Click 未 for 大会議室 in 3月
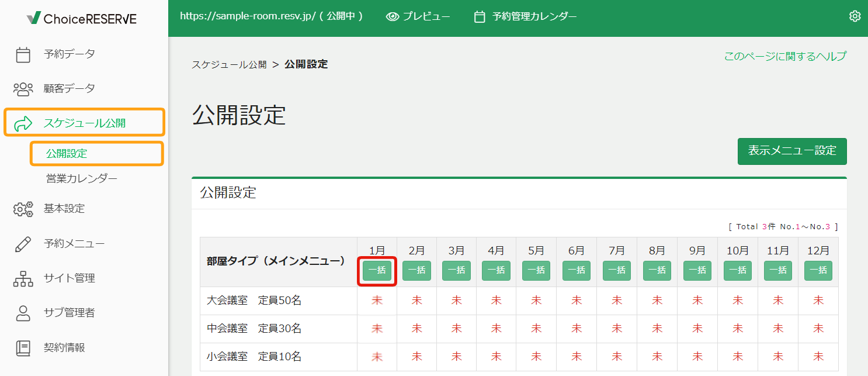868x376 pixels. pyautogui.click(x=456, y=301)
